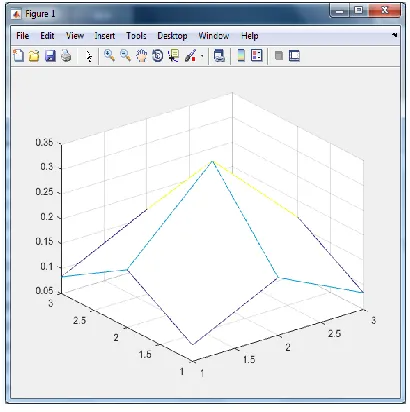The height and width of the screenshot is (412, 410).
Task: Maximize the Figure 1 window
Action: tap(358, 11)
